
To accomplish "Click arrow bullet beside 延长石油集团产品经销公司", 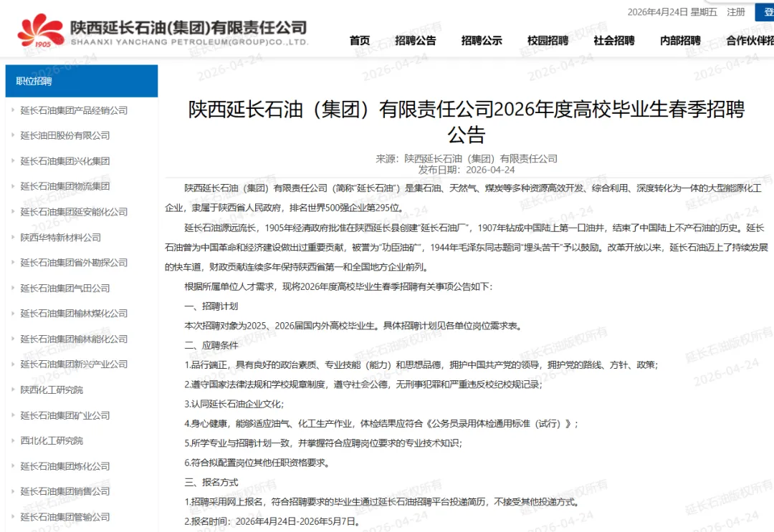I will [x=13, y=110].
